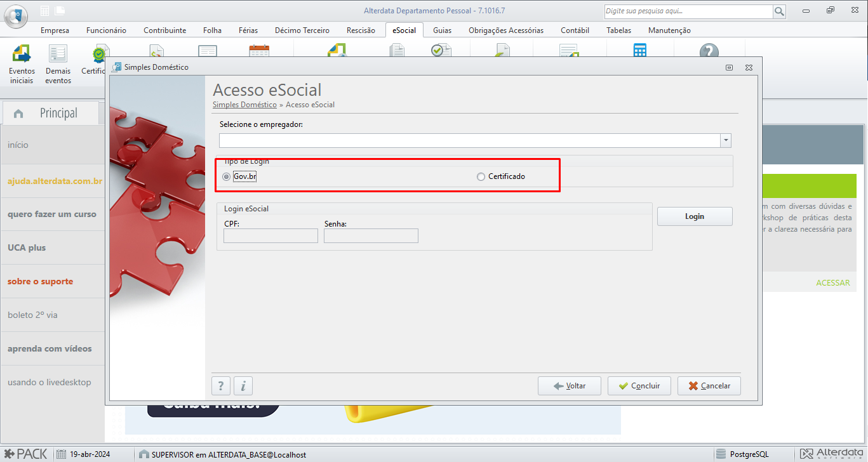This screenshot has height=462, width=868.
Task: Click the Alterdata Software logo
Action: click(832, 454)
